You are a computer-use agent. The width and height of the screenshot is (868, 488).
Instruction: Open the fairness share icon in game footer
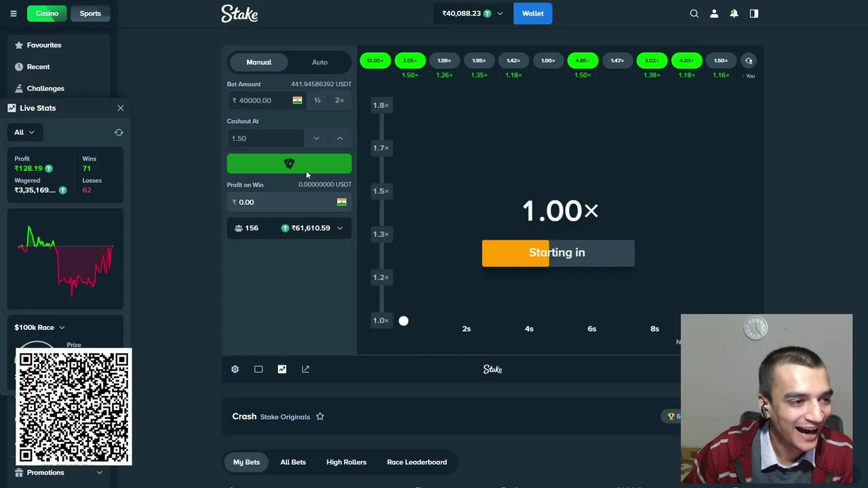(x=305, y=369)
